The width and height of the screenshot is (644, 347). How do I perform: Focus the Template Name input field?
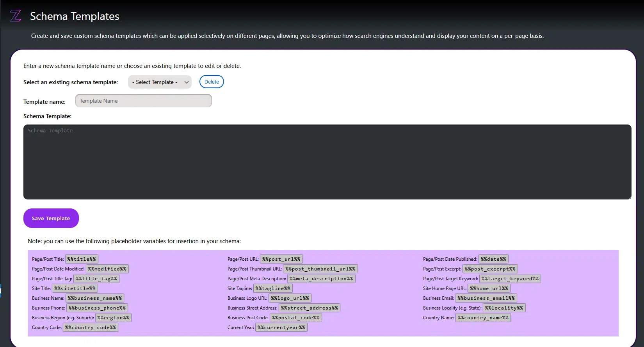144,101
